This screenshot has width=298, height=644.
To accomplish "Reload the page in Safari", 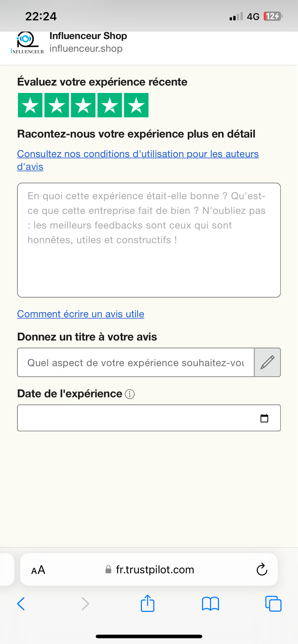I will [x=262, y=569].
